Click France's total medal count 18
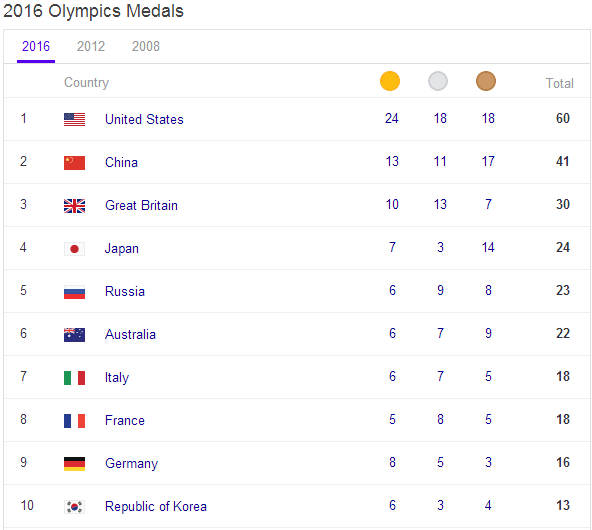This screenshot has height=530, width=592. (563, 419)
